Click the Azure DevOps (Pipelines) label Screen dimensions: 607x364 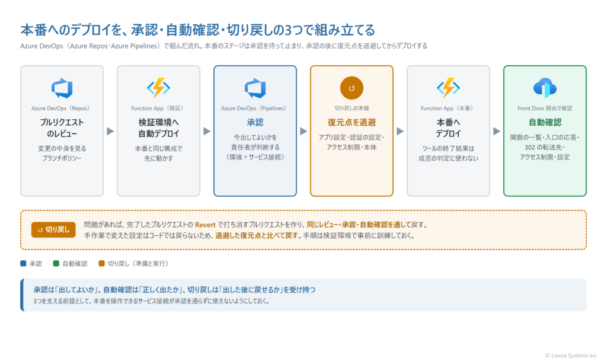click(254, 108)
